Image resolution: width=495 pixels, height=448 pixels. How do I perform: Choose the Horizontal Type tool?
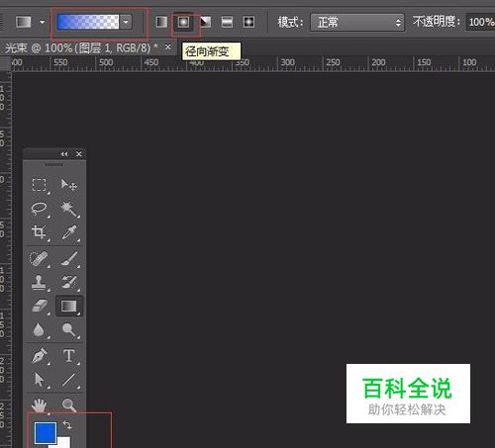[x=69, y=356]
